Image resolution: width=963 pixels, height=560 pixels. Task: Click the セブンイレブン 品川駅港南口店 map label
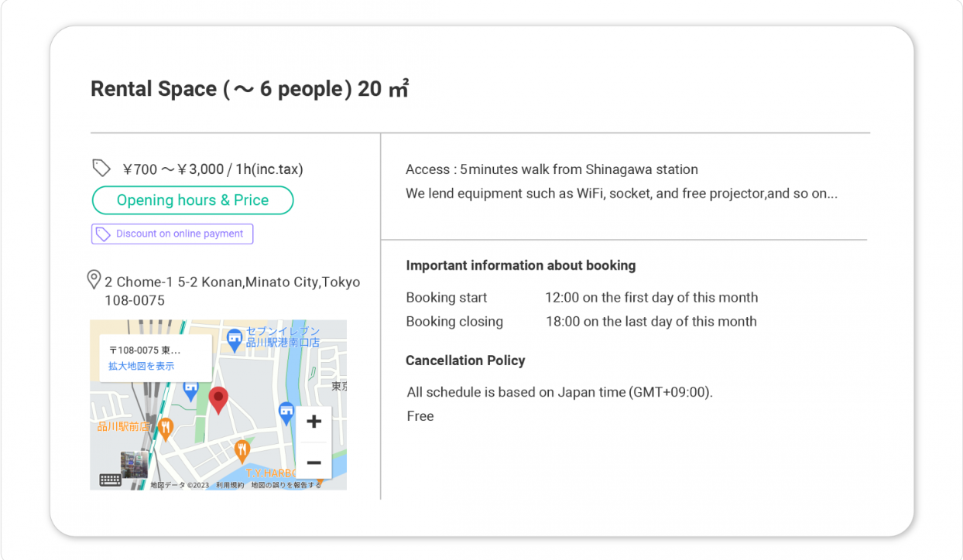tap(283, 337)
